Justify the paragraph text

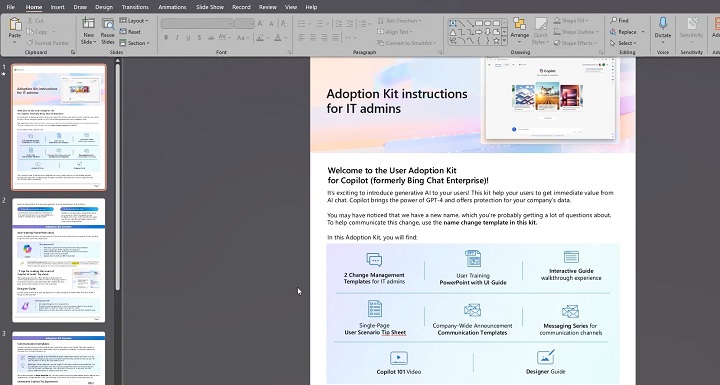pos(336,38)
